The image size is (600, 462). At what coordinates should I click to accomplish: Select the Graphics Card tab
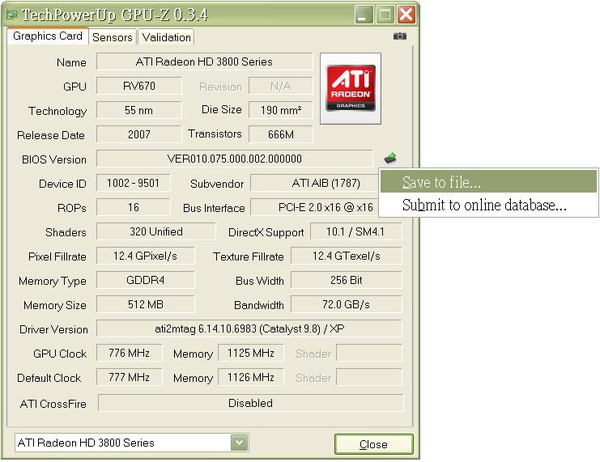point(47,36)
